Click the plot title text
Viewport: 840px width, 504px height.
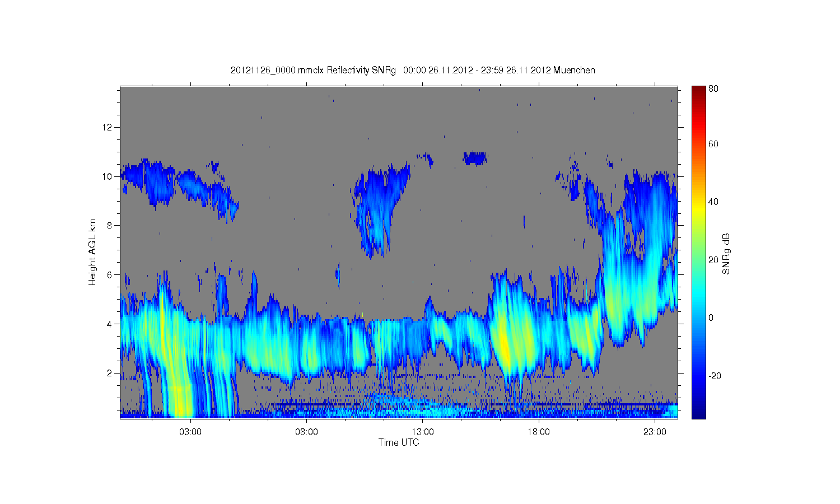[x=413, y=70]
